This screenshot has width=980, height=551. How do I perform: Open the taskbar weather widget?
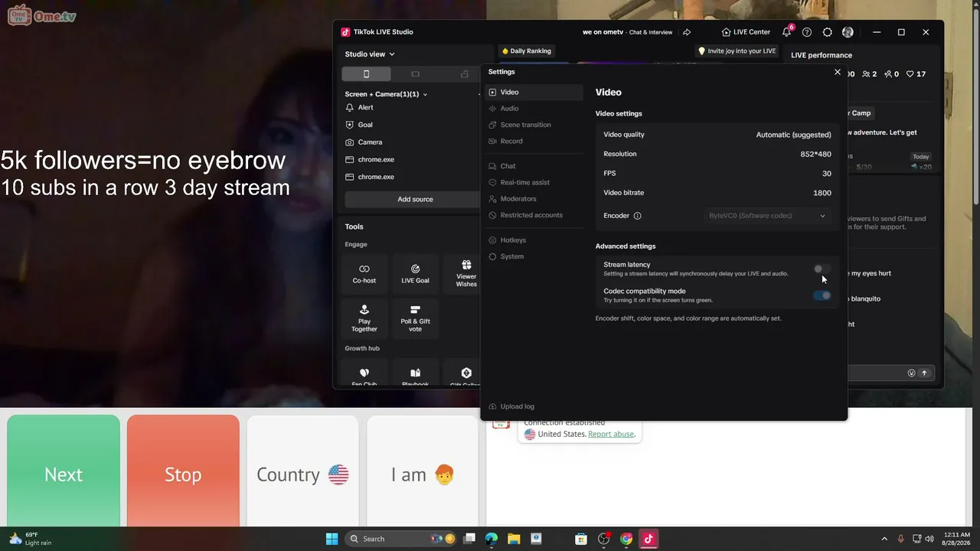point(31,539)
